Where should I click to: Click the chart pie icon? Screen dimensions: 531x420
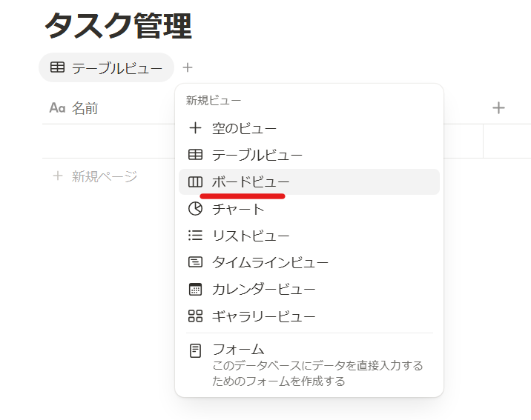point(195,209)
